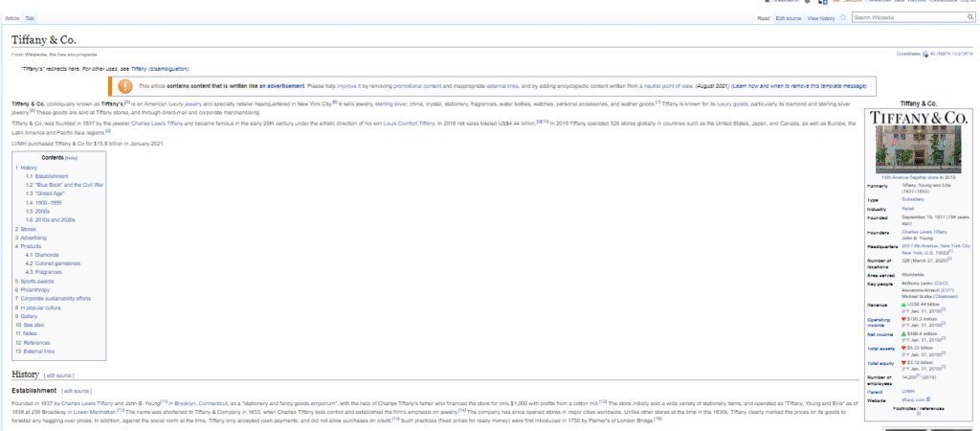This screenshot has height=431, width=980.
Task: Click the search magnifier icon
Action: (970, 17)
